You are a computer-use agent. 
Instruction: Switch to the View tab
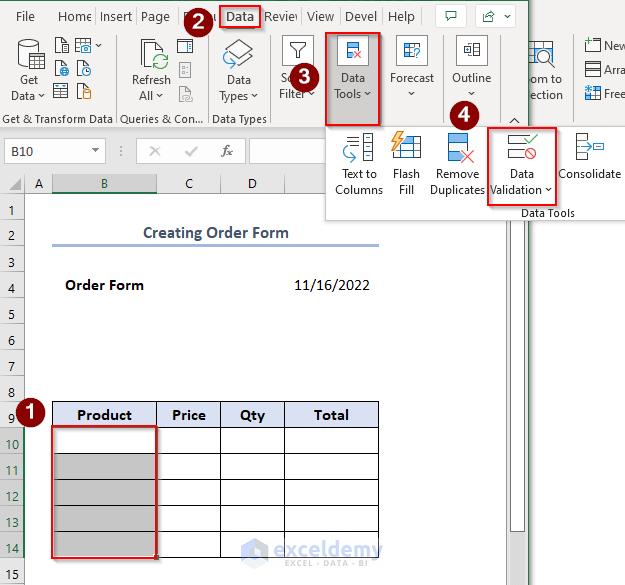(320, 17)
